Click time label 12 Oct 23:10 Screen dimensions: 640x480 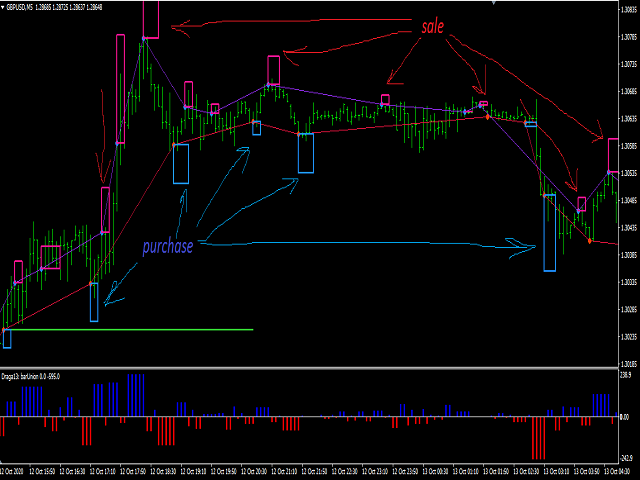coord(374,471)
